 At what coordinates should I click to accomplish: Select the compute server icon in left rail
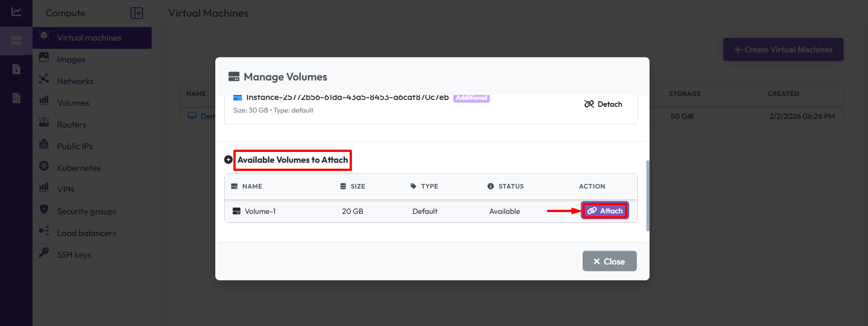pos(16,41)
